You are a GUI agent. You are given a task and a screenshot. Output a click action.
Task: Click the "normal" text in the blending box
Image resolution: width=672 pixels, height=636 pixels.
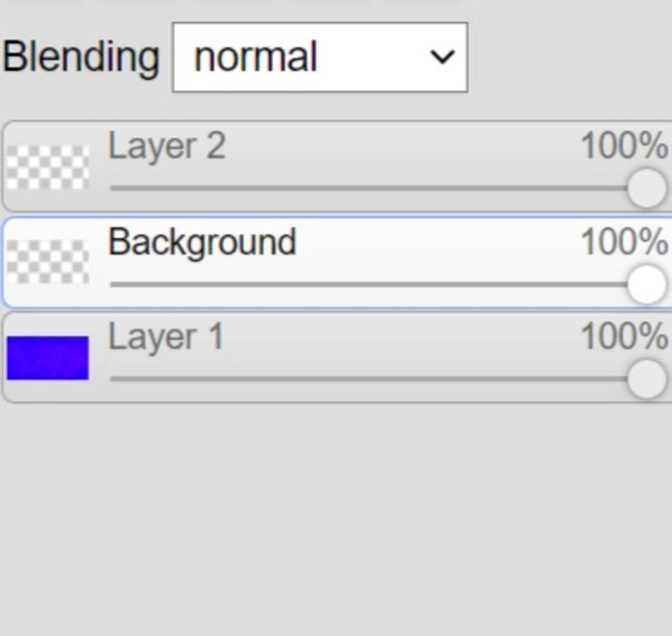(256, 58)
